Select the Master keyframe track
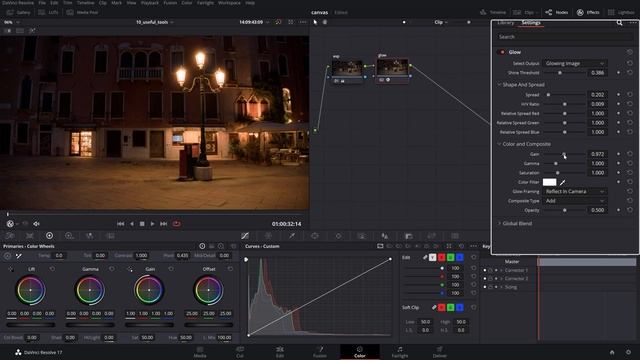This screenshot has height=360, width=640. (512, 262)
